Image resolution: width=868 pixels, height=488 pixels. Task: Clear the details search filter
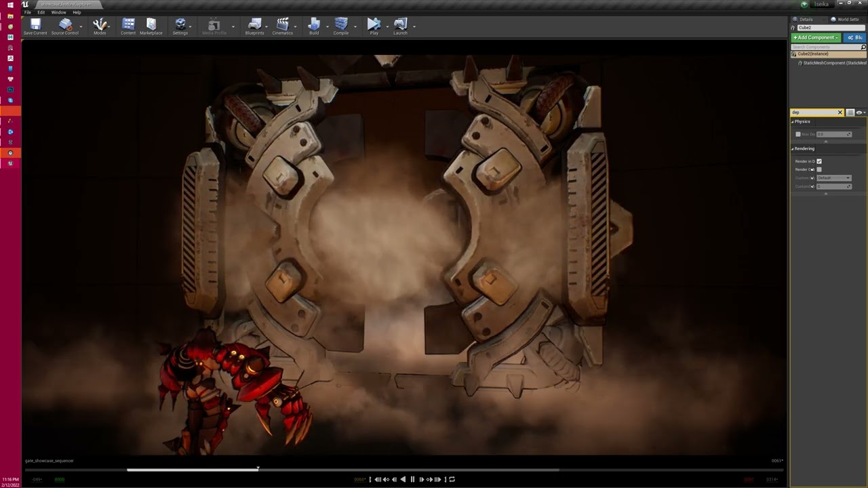pos(840,113)
